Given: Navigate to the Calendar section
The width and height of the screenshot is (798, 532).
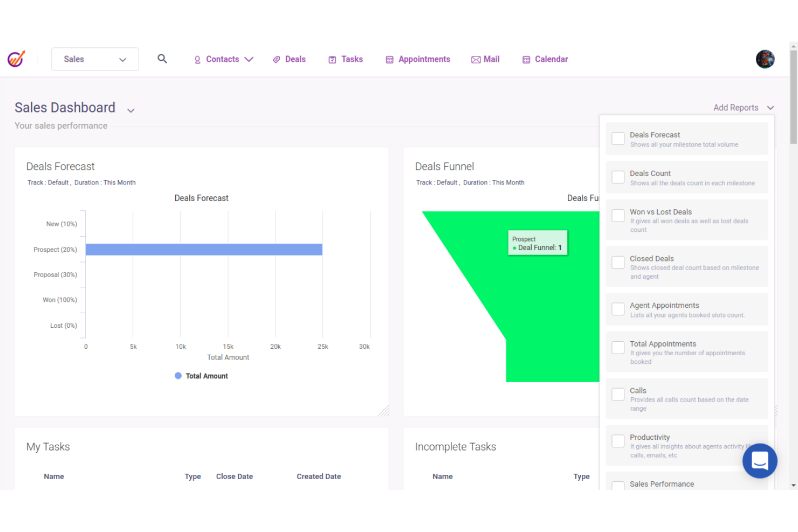Looking at the screenshot, I should pyautogui.click(x=551, y=59).
